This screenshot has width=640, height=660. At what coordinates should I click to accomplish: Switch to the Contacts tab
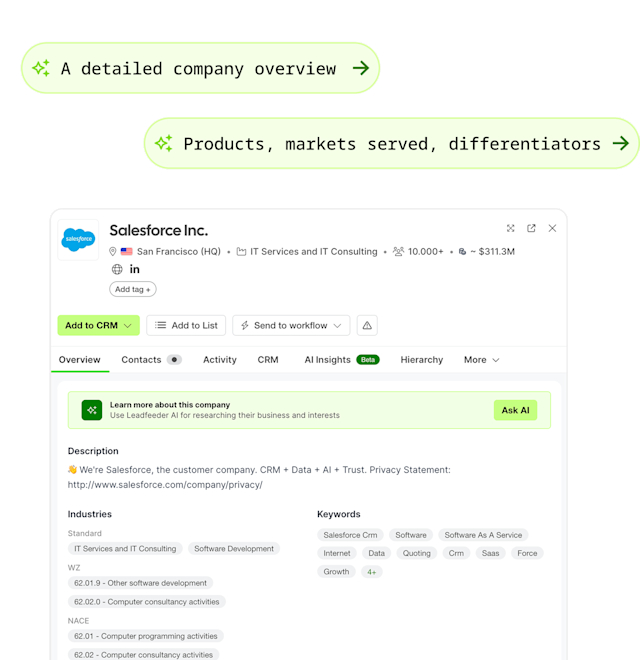point(152,360)
